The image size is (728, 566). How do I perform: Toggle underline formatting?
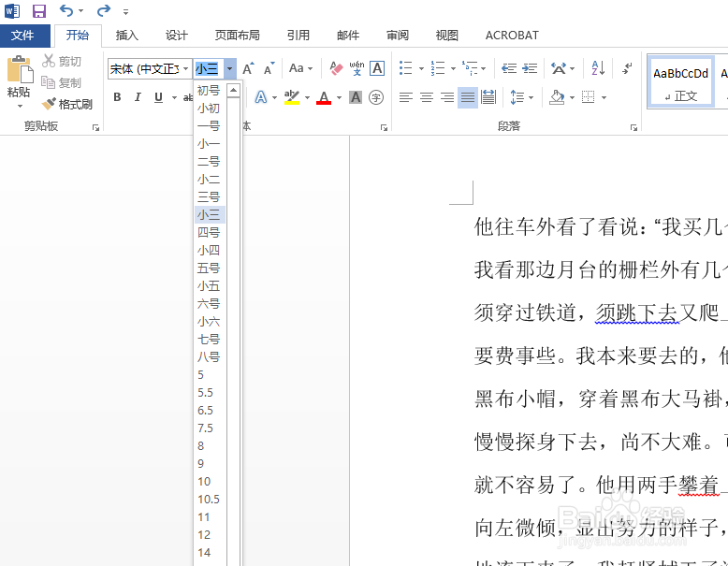[x=159, y=97]
